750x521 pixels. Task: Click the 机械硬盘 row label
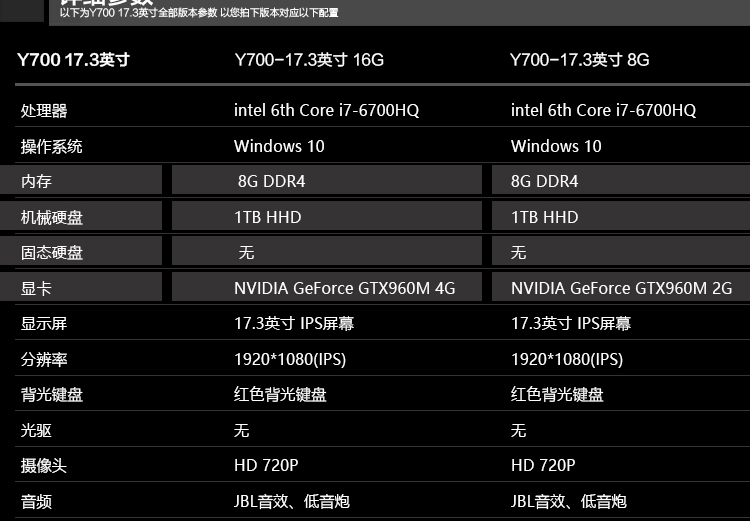[x=51, y=218]
